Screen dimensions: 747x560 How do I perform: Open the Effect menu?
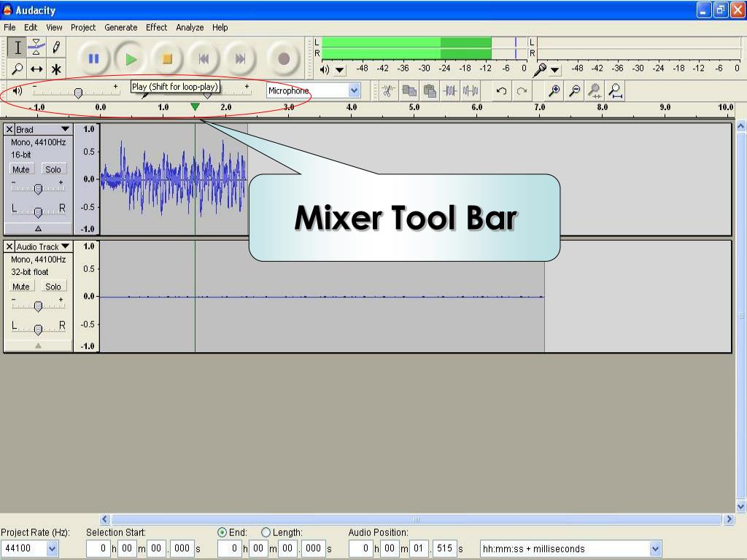tap(156, 27)
